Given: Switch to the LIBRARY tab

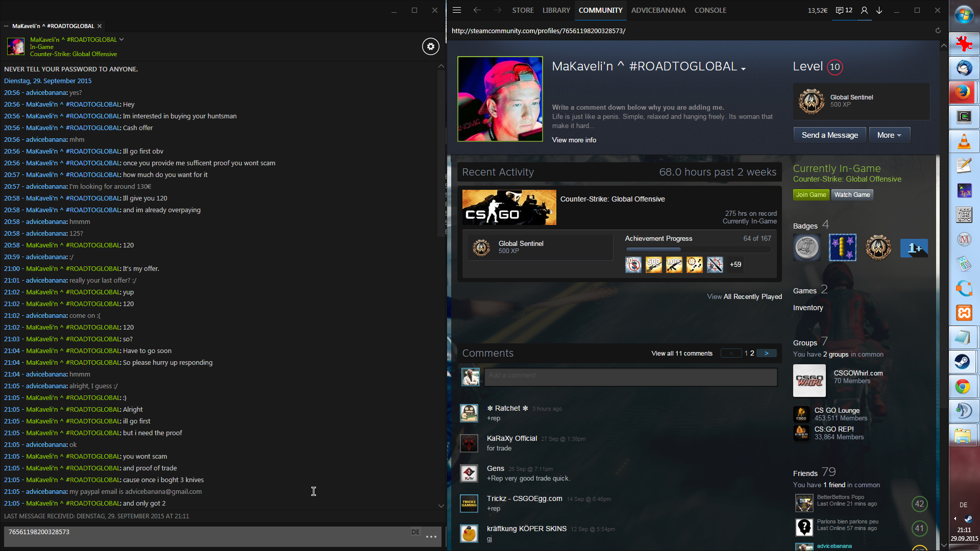Looking at the screenshot, I should tap(556, 10).
